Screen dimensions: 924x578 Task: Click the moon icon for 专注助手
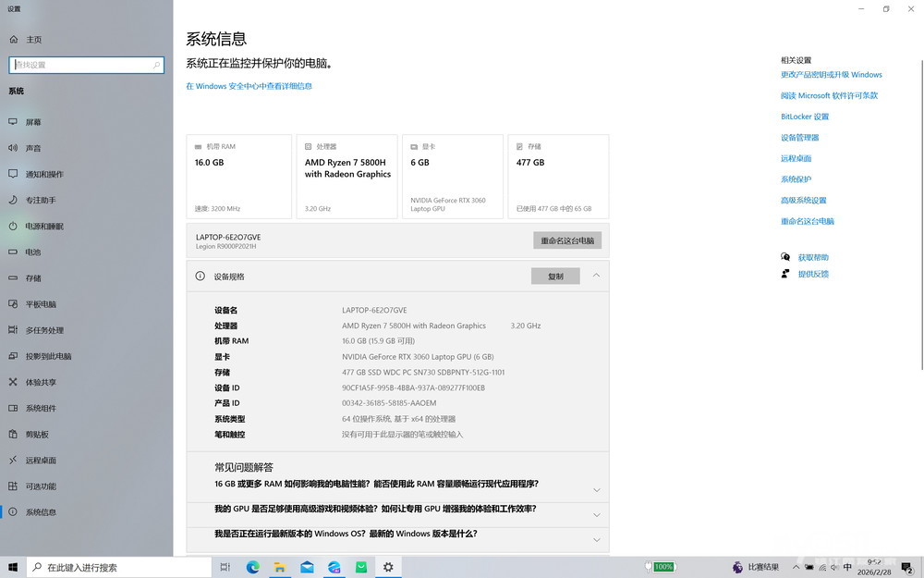pos(13,200)
